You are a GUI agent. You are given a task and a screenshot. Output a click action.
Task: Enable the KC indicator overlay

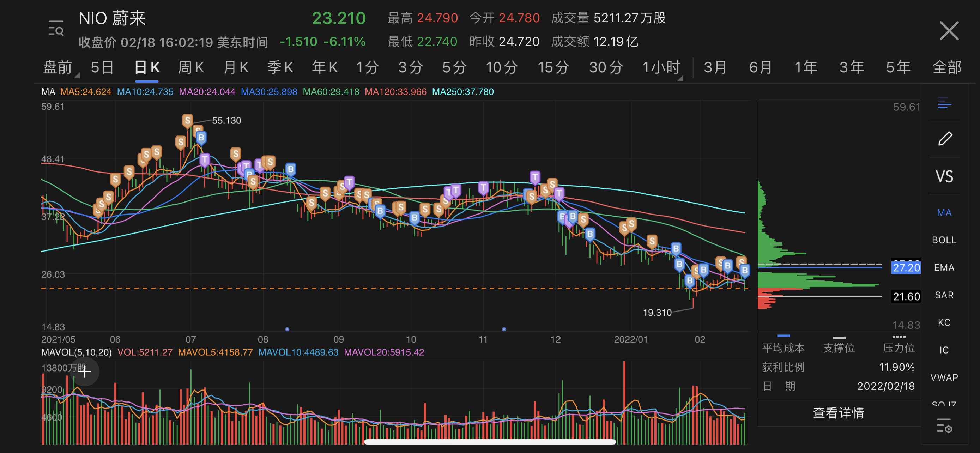[944, 322]
